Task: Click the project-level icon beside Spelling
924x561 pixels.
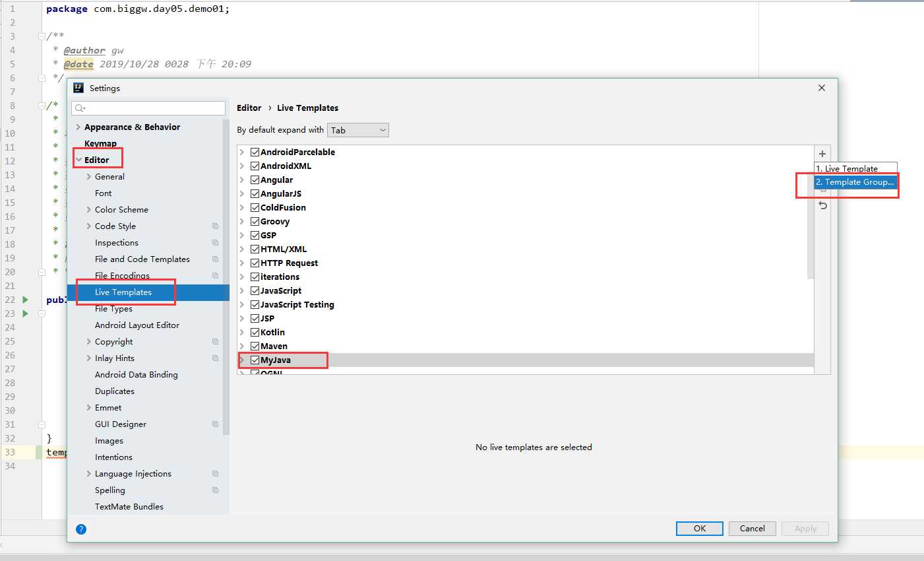Action: point(215,490)
